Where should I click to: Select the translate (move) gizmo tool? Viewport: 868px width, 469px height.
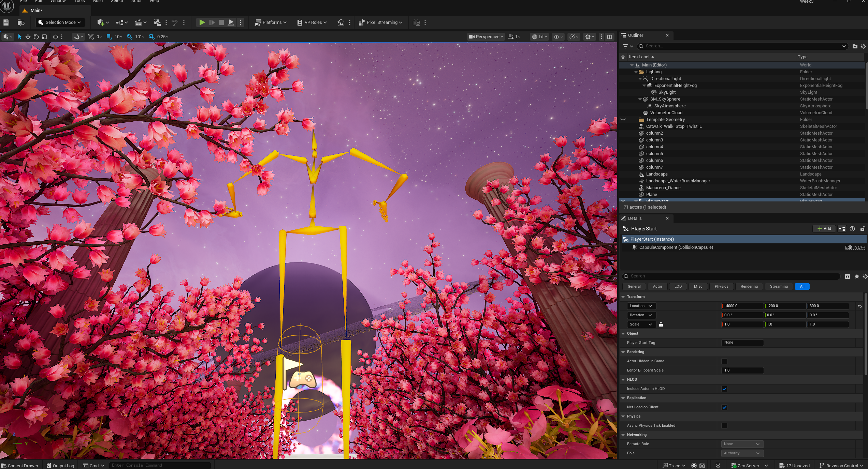28,37
